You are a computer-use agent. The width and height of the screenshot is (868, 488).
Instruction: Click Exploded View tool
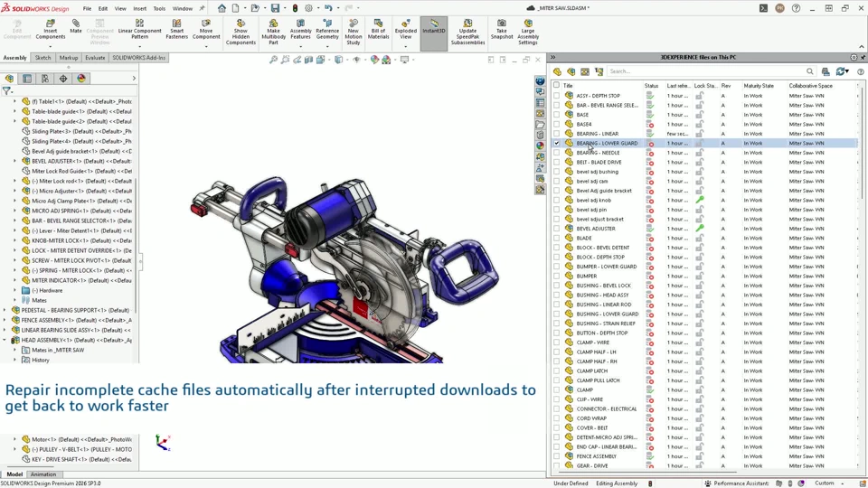coord(406,30)
